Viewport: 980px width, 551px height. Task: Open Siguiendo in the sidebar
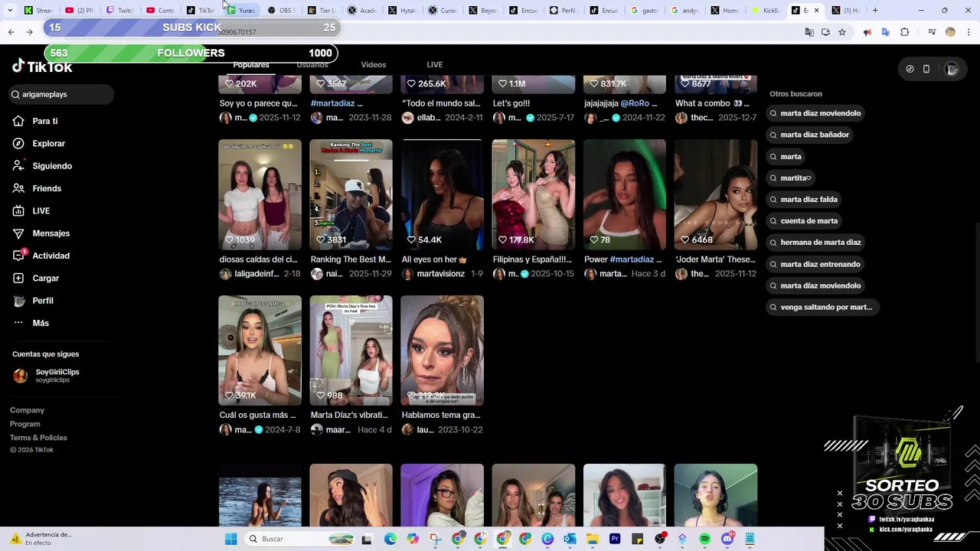click(52, 166)
